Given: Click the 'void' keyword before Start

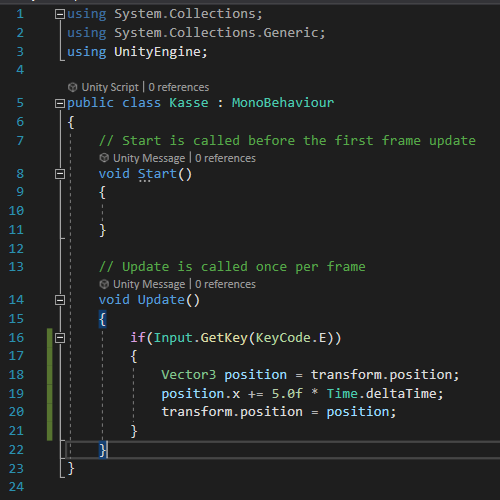Looking at the screenshot, I should tap(114, 174).
